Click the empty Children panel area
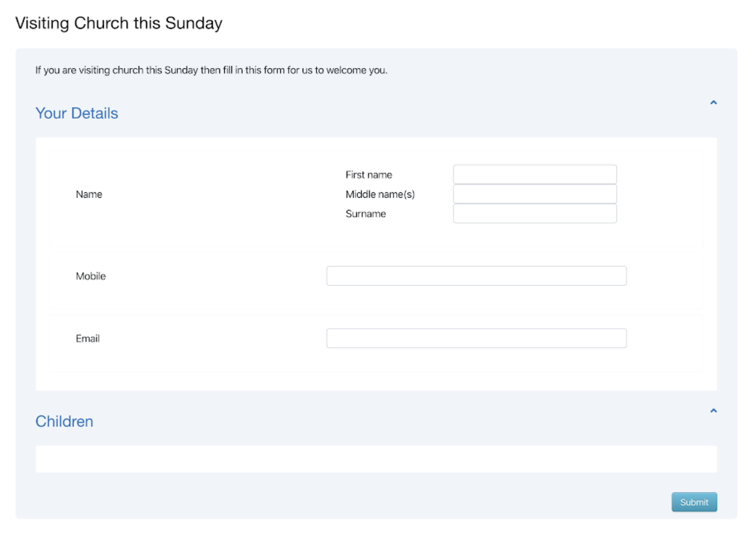 (x=376, y=459)
